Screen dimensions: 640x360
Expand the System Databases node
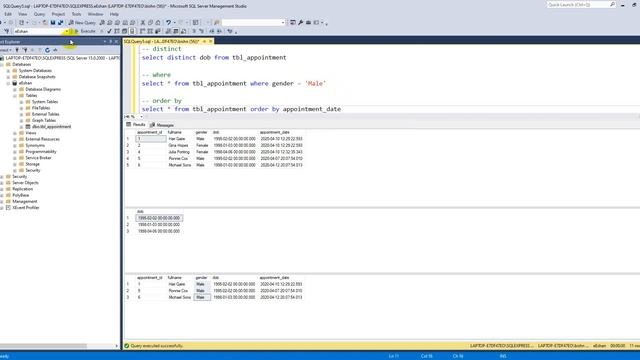[8, 71]
